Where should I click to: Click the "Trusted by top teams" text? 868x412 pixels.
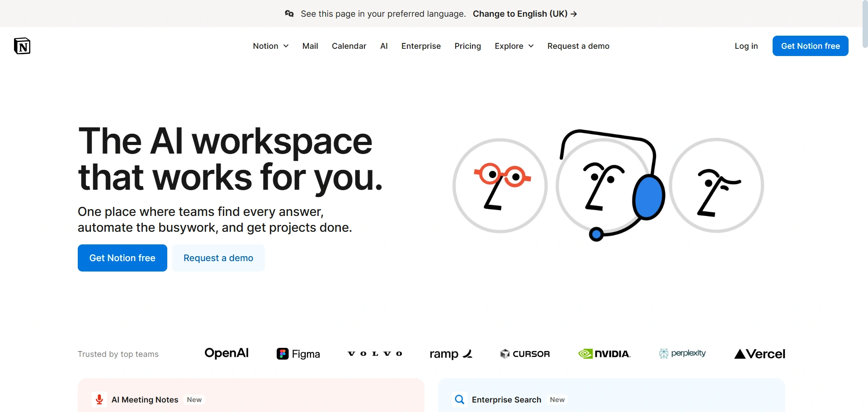point(118,354)
